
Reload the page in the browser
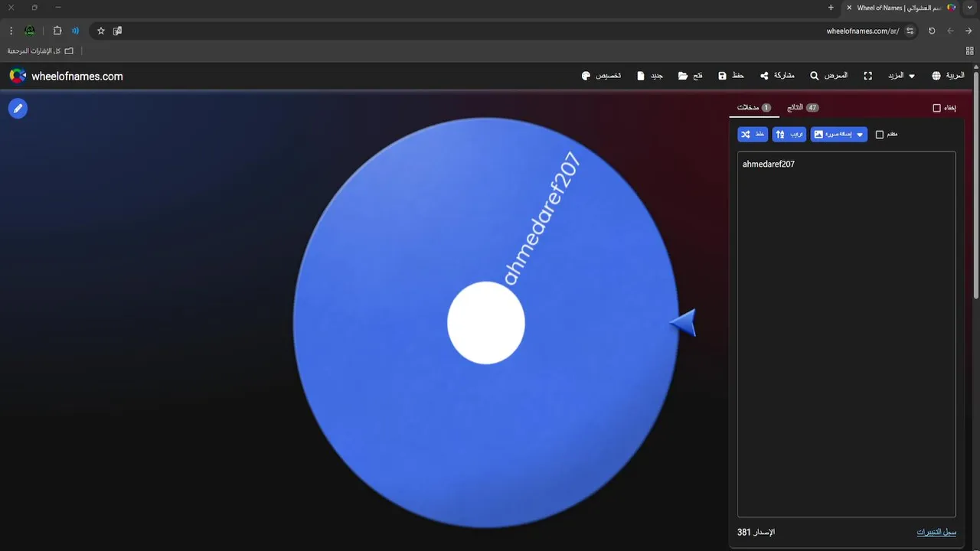(932, 31)
